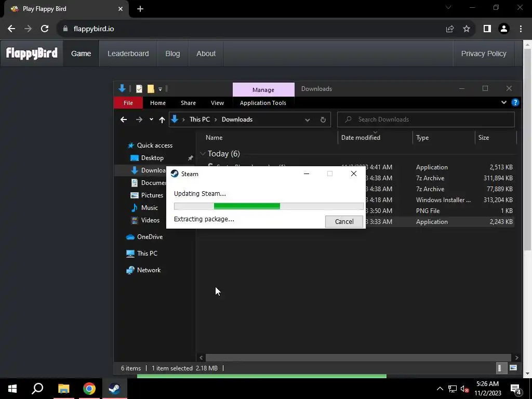This screenshot has width=532, height=399.
Task: Show hidden system tray icons
Action: [x=440, y=389]
